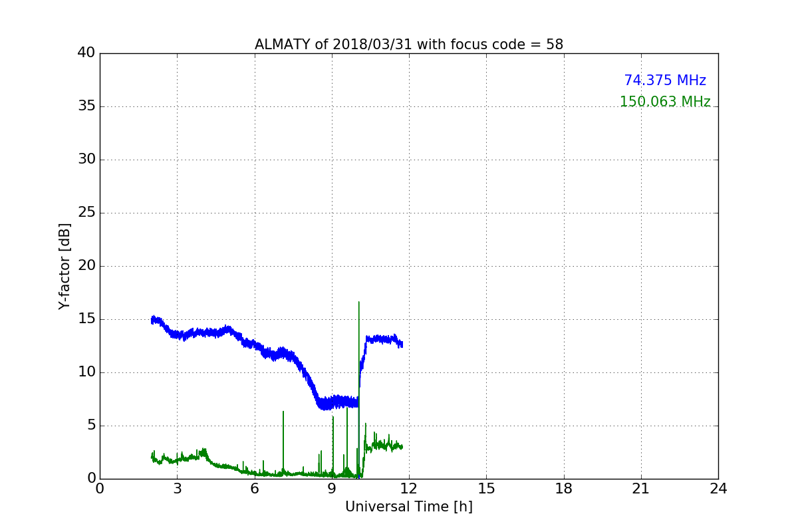Click the x-axis tick label "21"

pyautogui.click(x=641, y=489)
